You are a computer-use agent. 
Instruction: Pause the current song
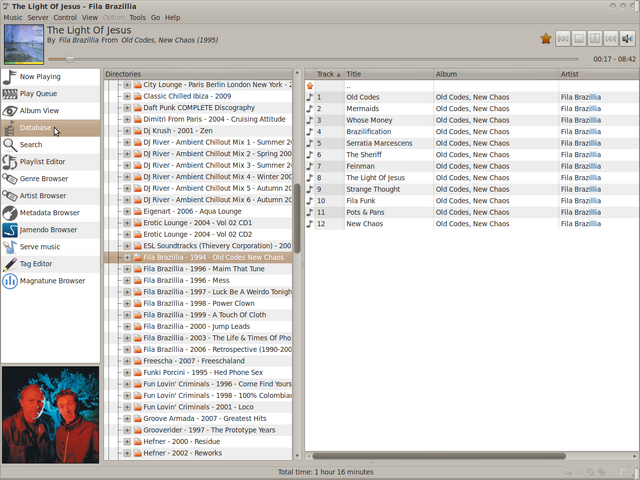point(595,39)
